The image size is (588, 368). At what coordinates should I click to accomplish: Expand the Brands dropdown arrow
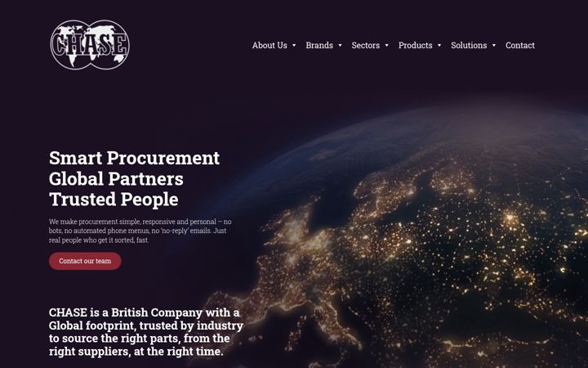pyautogui.click(x=340, y=46)
